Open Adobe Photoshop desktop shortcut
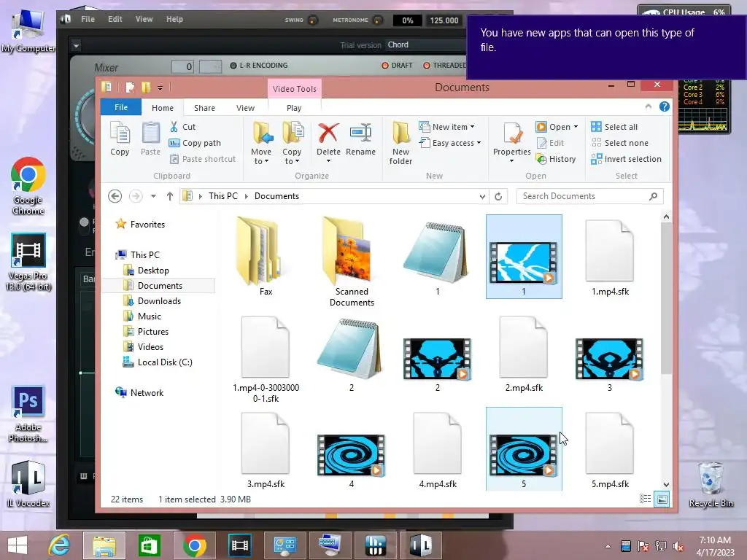 point(28,414)
